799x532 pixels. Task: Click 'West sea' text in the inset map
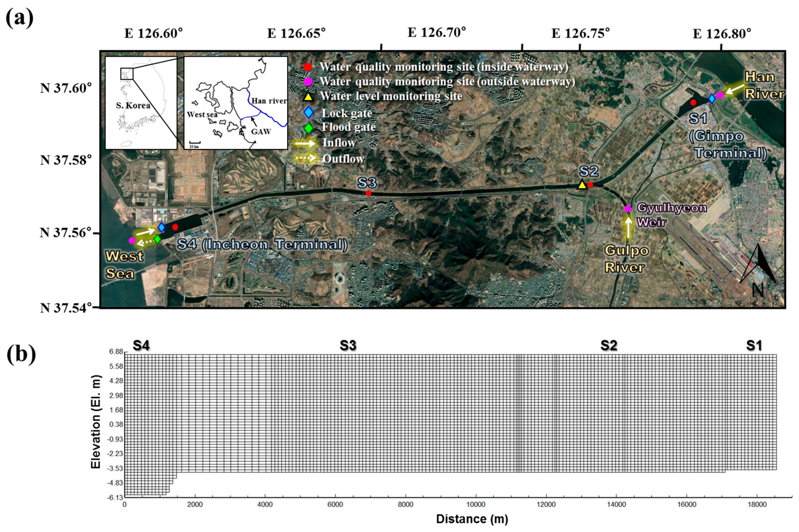[x=202, y=114]
